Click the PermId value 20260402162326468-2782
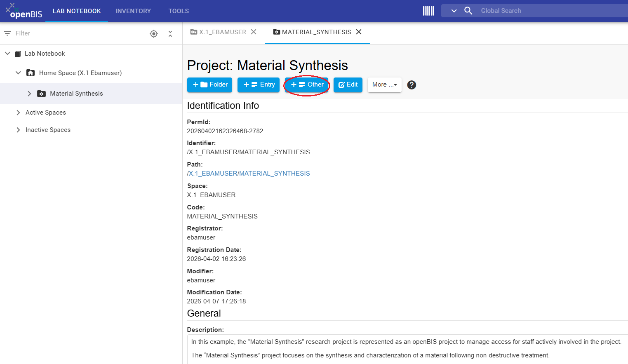Viewport: 628px width, 364px height. pyautogui.click(x=225, y=131)
